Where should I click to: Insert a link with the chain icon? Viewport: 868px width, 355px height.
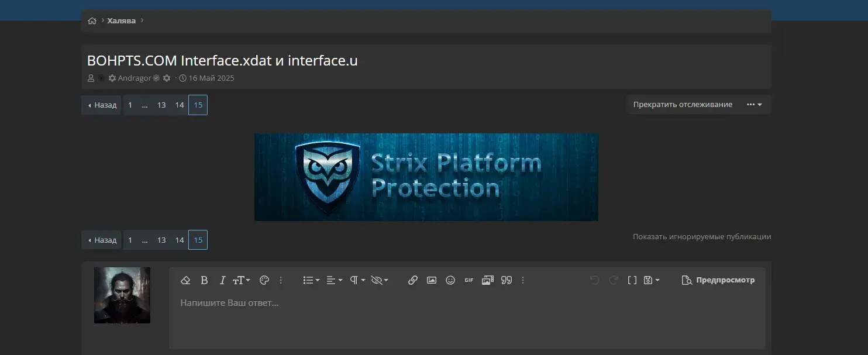pos(413,280)
